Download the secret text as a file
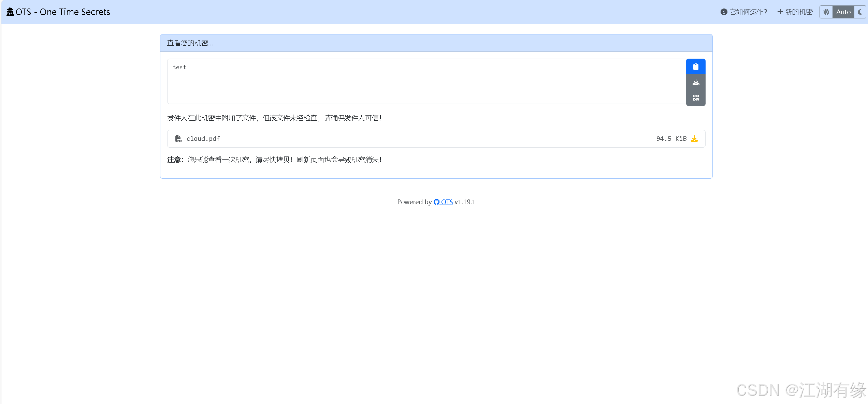868x404 pixels. point(696,82)
